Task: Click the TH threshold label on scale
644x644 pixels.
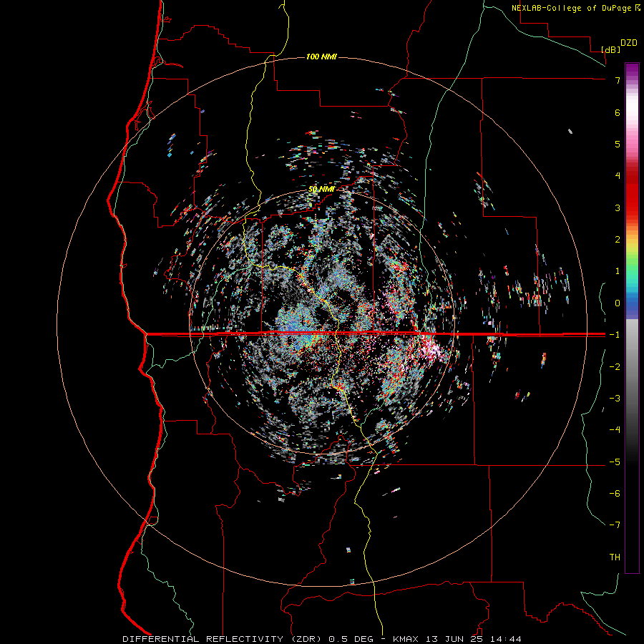Action: [x=615, y=557]
